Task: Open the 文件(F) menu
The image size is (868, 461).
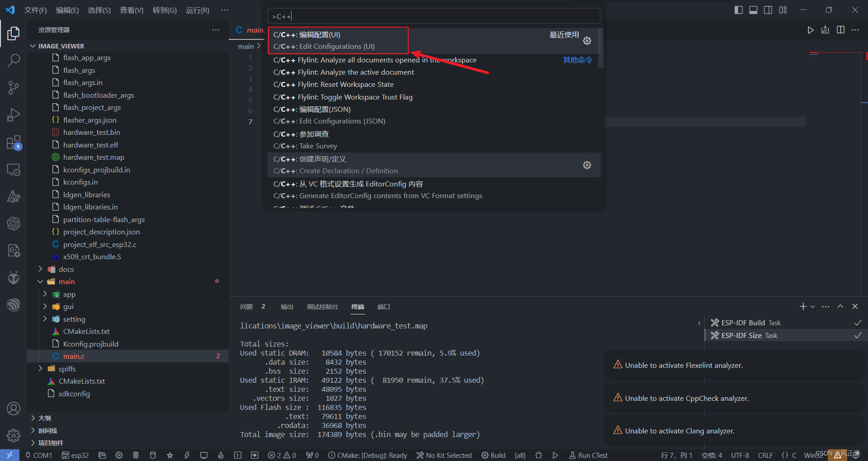Action: 35,10
